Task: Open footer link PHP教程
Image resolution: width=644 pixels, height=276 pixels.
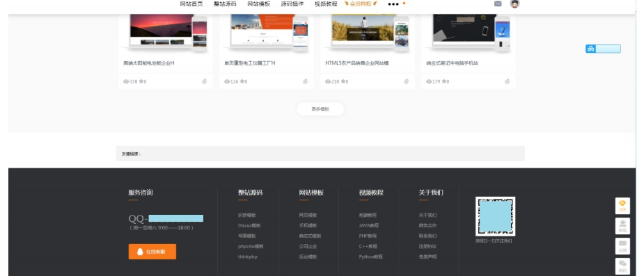Action: (368, 236)
